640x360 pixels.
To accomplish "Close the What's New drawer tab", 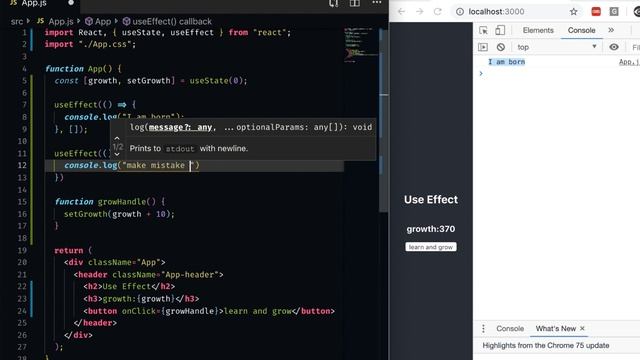I will 582,329.
